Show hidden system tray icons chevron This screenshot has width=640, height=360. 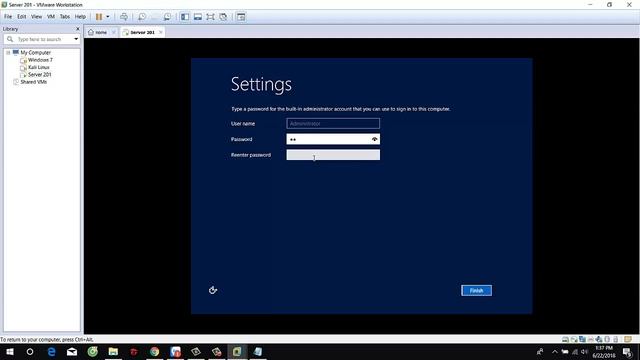coord(555,352)
